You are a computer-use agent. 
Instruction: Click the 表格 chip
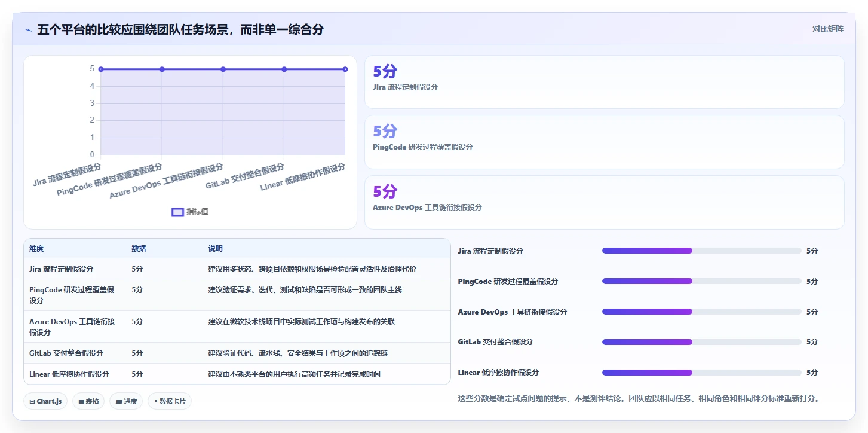[x=89, y=401]
